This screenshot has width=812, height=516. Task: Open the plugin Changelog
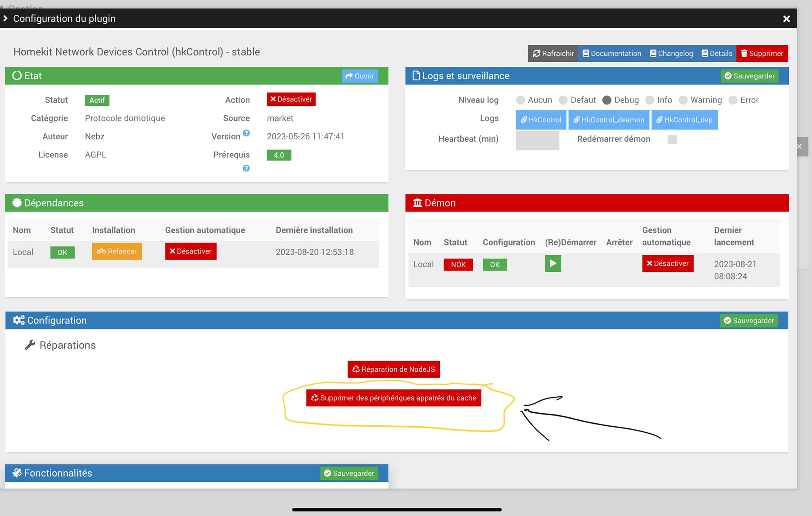coord(671,53)
